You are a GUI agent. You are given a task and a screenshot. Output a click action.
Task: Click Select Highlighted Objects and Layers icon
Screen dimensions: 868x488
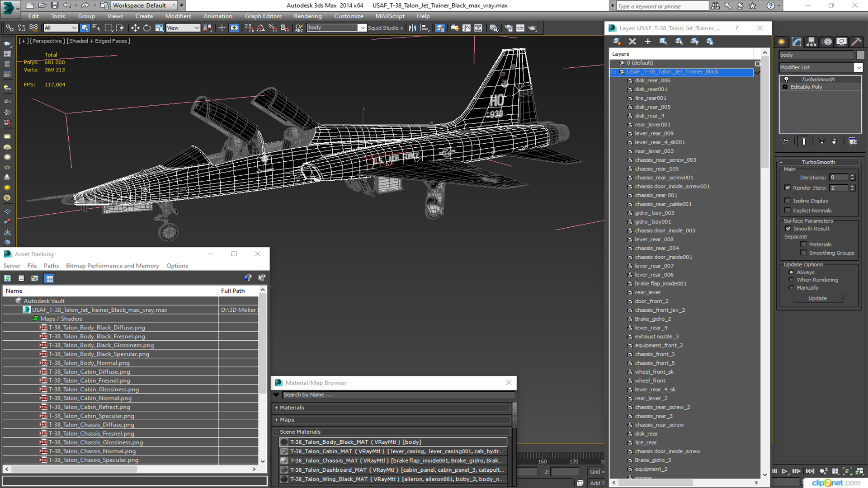coord(663,42)
